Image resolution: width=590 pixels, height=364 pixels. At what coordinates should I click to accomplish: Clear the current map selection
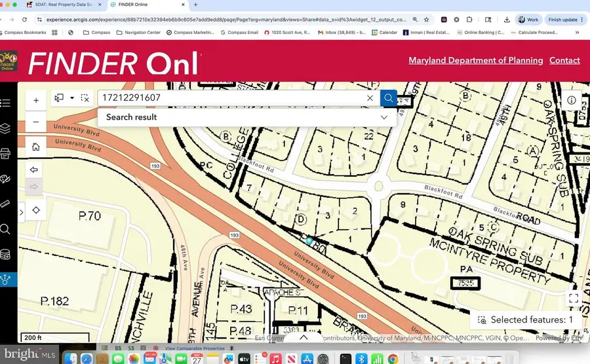(x=85, y=98)
